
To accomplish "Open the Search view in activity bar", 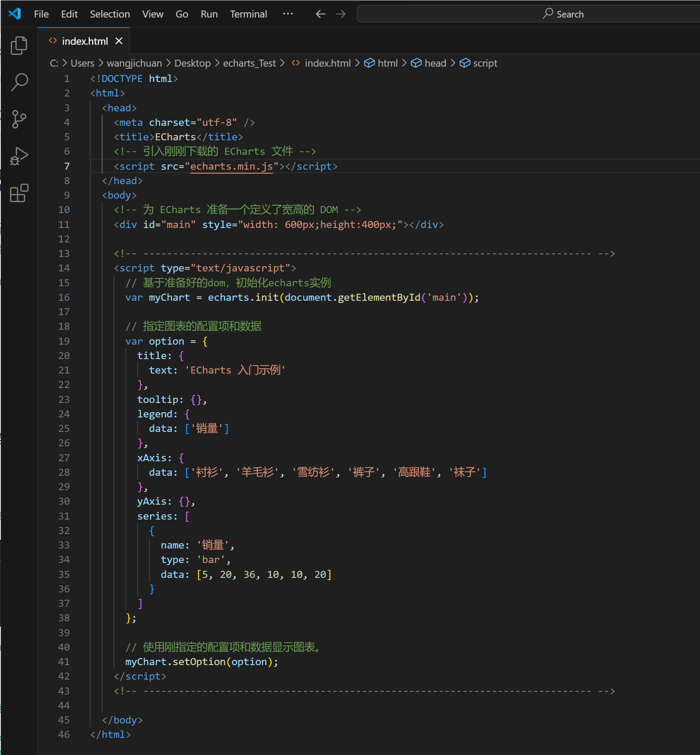I will click(x=19, y=82).
